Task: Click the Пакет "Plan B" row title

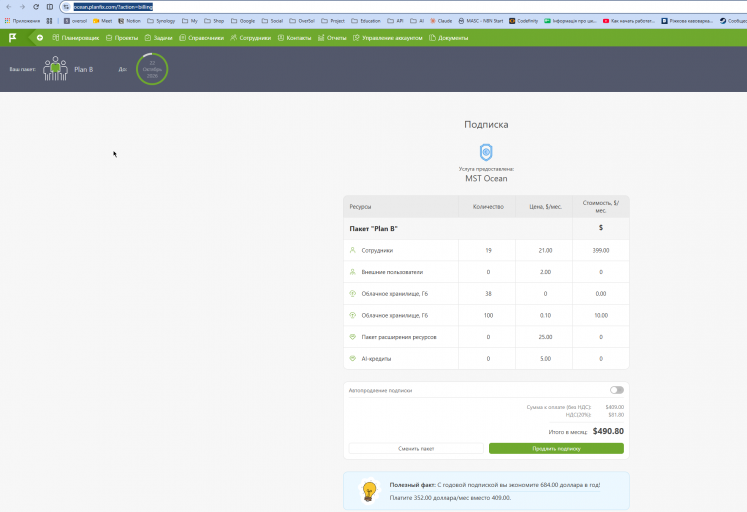Action: 374,229
